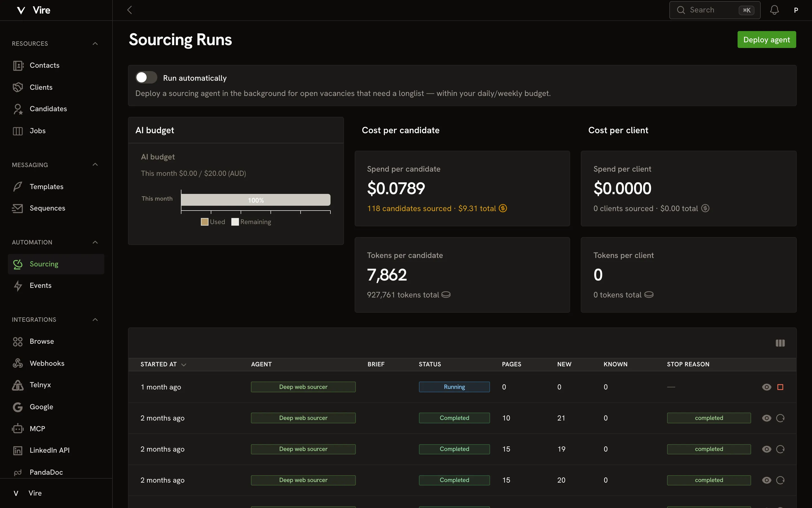Click the Remaining legend swatch
The height and width of the screenshot is (508, 812).
(235, 222)
